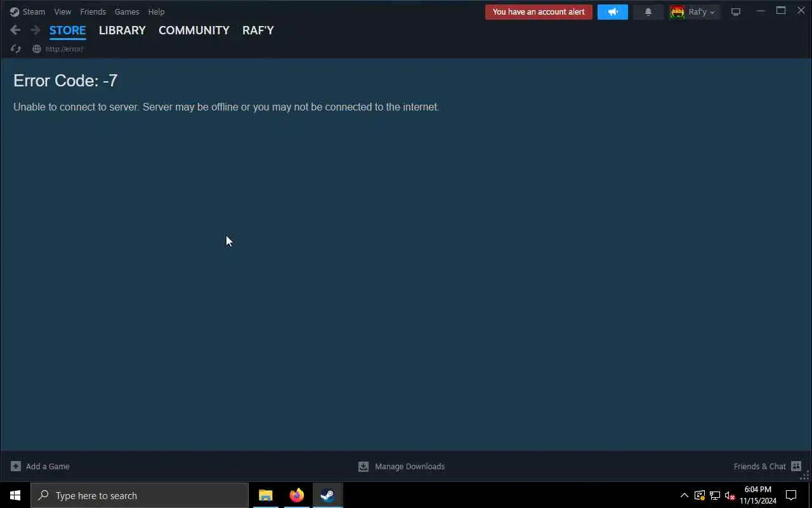Image resolution: width=812 pixels, height=508 pixels.
Task: Click the Add a Game plus icon
Action: tap(16, 466)
